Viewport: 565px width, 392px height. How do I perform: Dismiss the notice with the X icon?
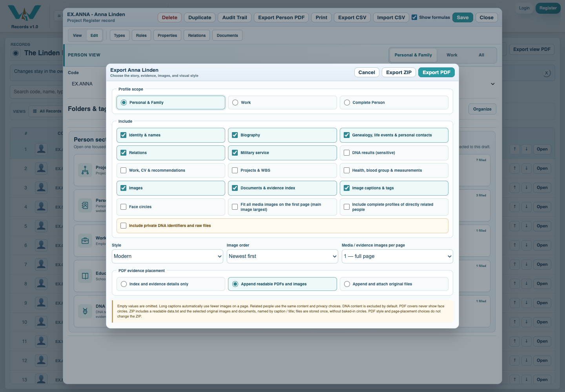coord(547,73)
